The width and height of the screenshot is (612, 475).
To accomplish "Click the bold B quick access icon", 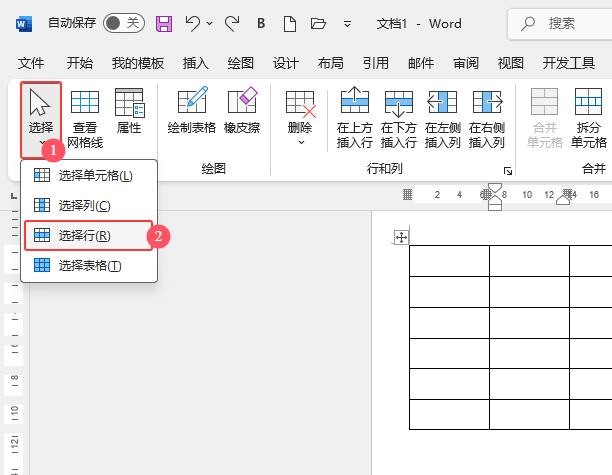I will click(x=261, y=23).
